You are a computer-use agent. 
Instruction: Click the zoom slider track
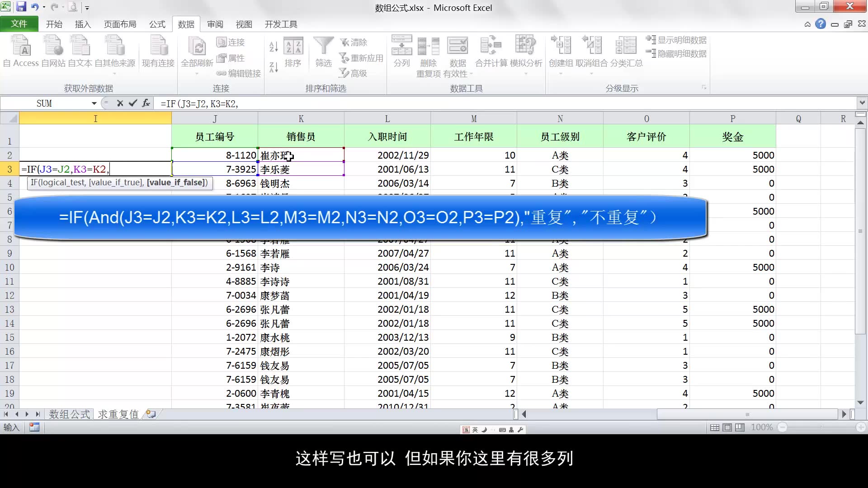821,427
